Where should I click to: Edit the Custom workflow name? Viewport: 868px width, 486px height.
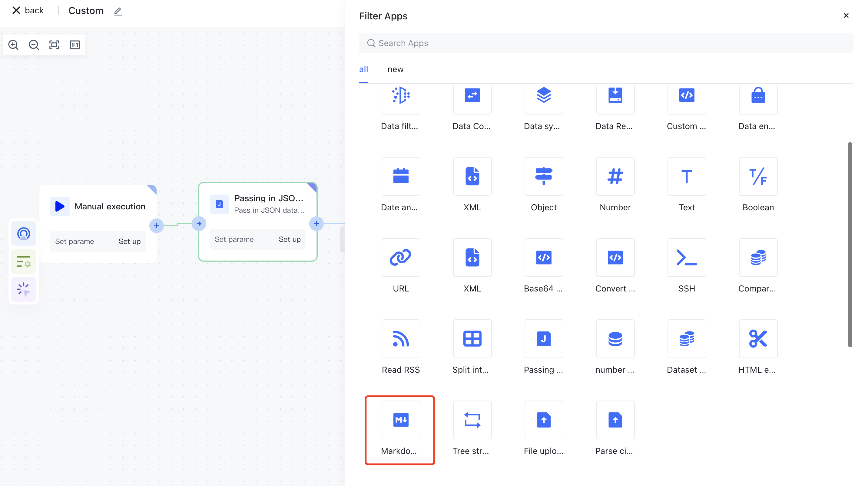pyautogui.click(x=118, y=12)
